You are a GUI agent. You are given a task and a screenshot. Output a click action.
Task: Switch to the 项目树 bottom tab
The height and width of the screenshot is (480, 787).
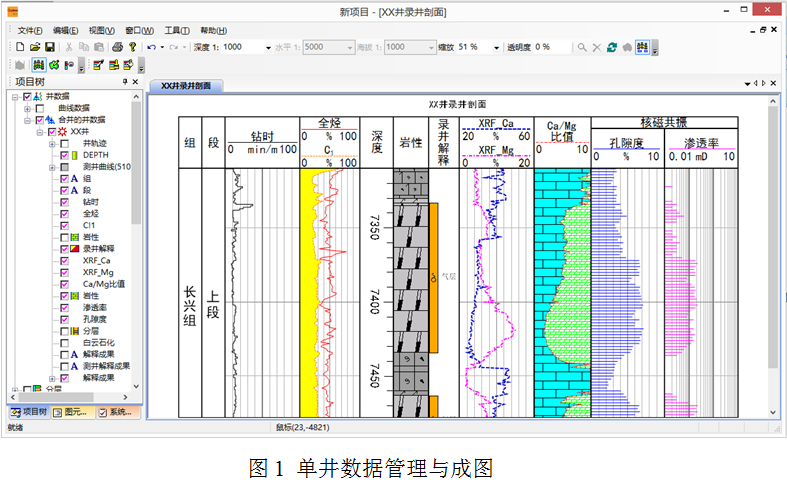coord(29,412)
